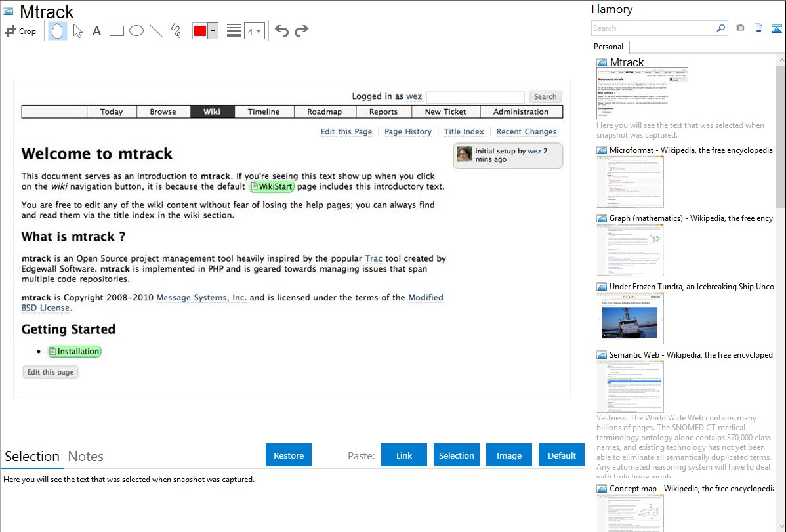The height and width of the screenshot is (532, 786).
Task: Choose the straight line tool
Action: tap(156, 31)
